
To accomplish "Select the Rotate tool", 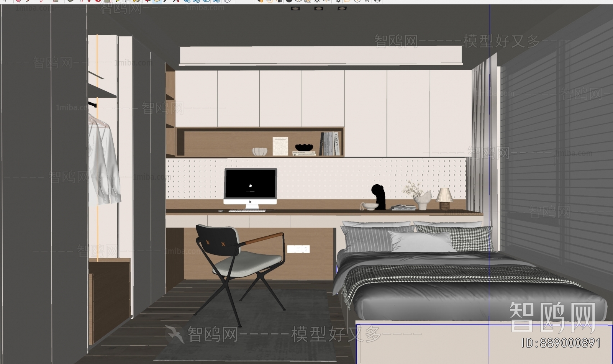I will tap(98, 2).
